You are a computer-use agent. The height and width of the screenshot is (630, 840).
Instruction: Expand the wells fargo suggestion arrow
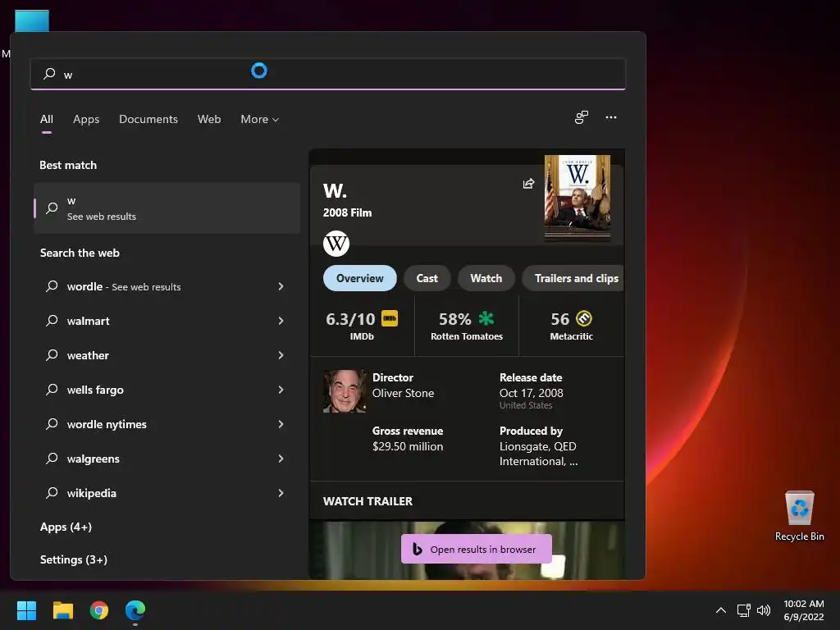[x=281, y=390]
